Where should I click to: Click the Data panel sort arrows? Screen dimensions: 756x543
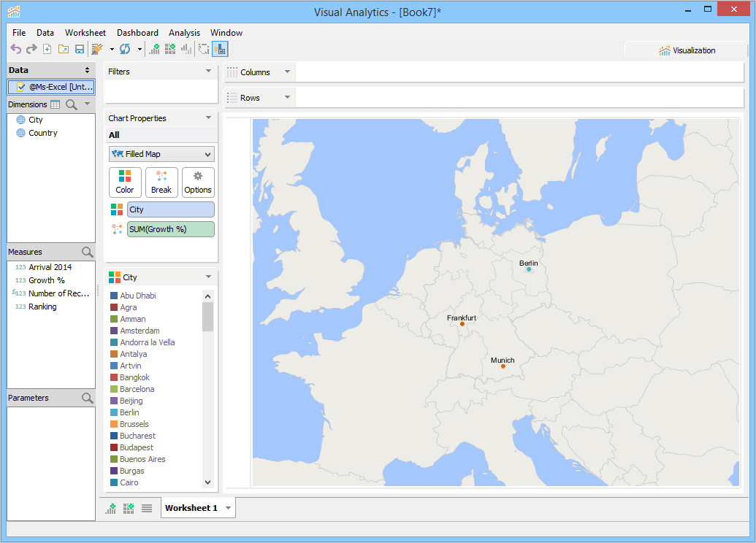pyautogui.click(x=87, y=70)
